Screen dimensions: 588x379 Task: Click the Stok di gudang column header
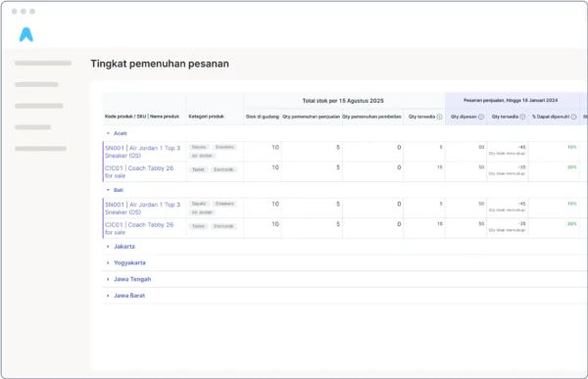click(263, 117)
